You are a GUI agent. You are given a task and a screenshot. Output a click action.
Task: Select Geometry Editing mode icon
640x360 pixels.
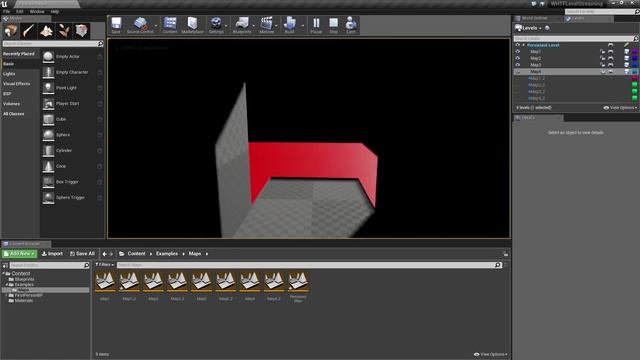[81, 31]
